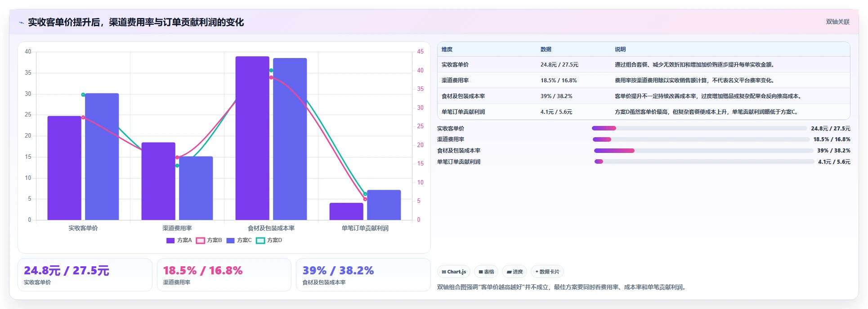This screenshot has height=309, width=868.
Task: Click the 方案C bar for 单笔订单贡献利润
Action: pos(384,205)
